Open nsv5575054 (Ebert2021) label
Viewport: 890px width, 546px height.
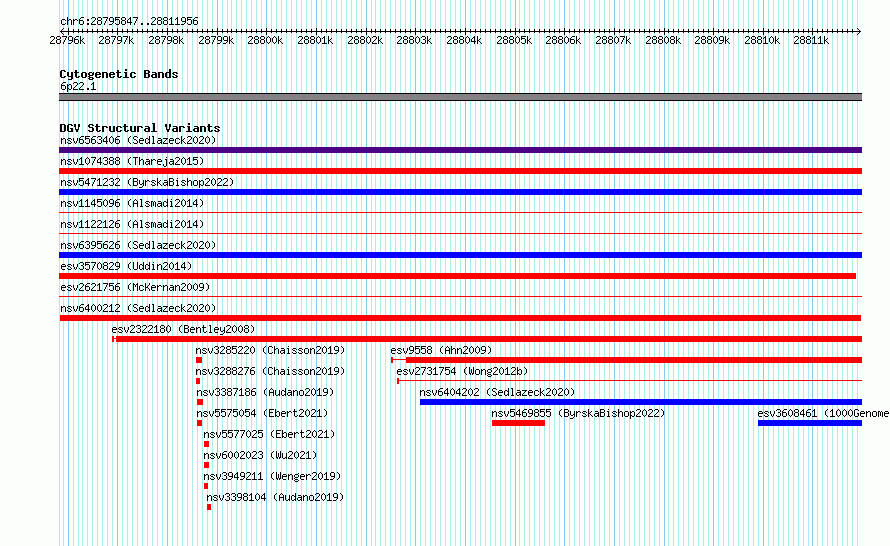[262, 413]
